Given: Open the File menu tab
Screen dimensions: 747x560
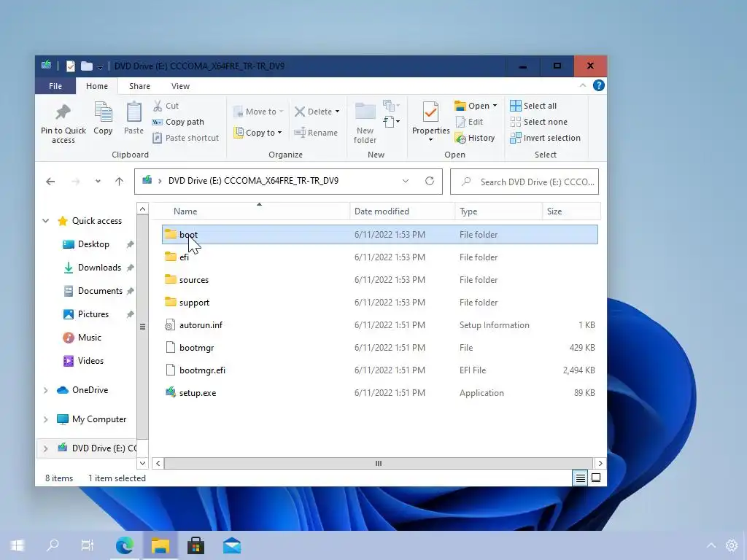Looking at the screenshot, I should pyautogui.click(x=55, y=86).
